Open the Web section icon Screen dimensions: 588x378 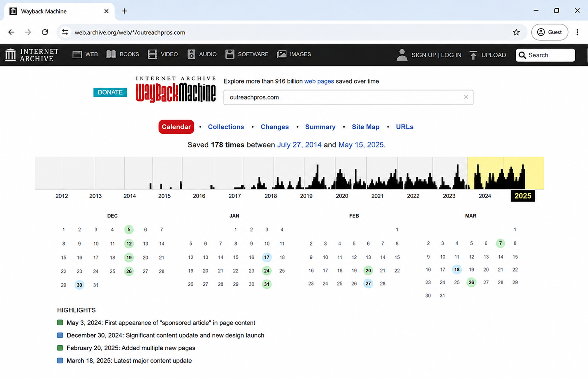click(77, 55)
